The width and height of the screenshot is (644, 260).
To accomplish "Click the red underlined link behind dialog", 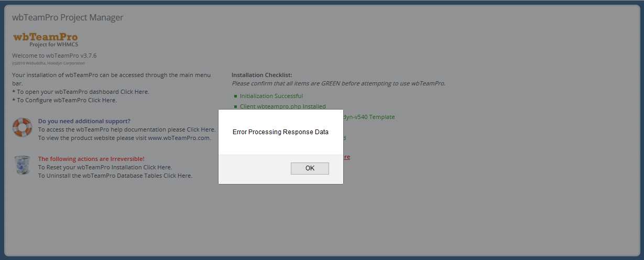I will tap(346, 157).
